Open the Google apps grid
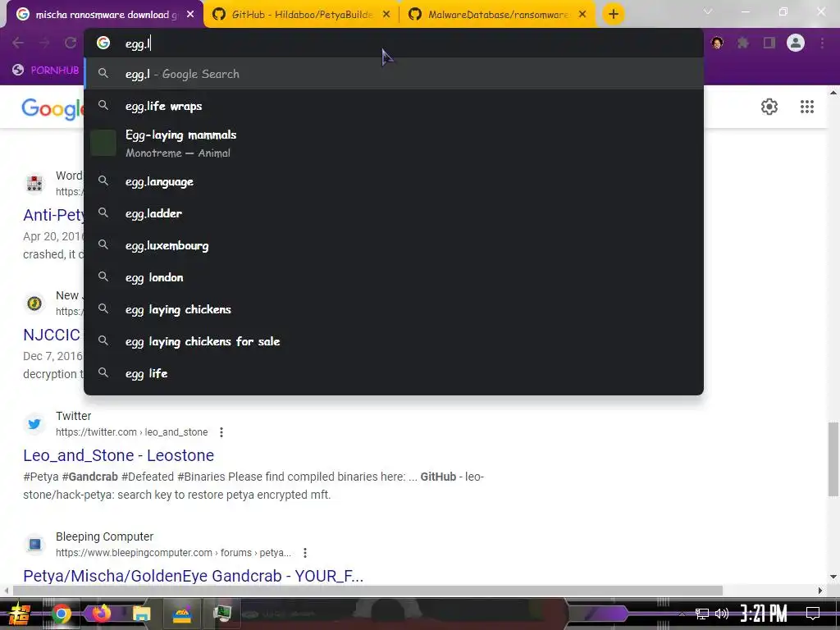The width and height of the screenshot is (840, 630). (x=807, y=107)
